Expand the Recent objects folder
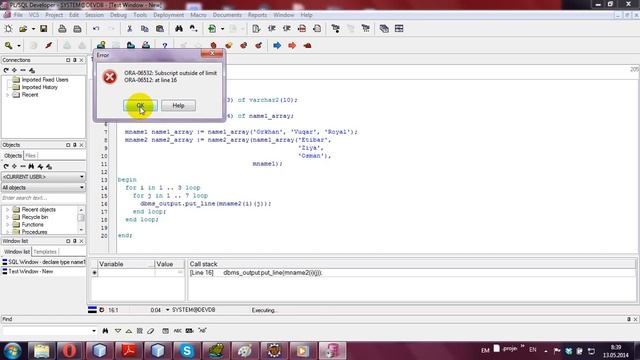This screenshot has width=640, height=360. (x=7, y=210)
